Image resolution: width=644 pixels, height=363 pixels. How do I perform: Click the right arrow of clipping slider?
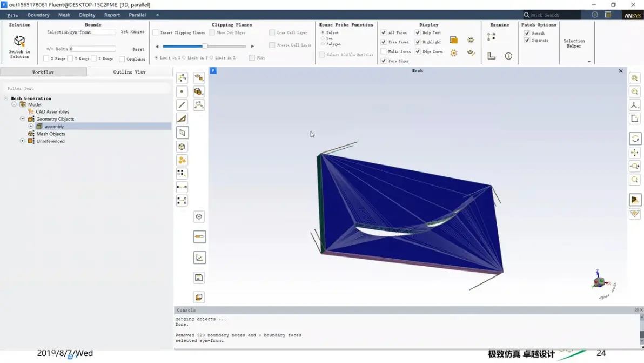point(253,46)
